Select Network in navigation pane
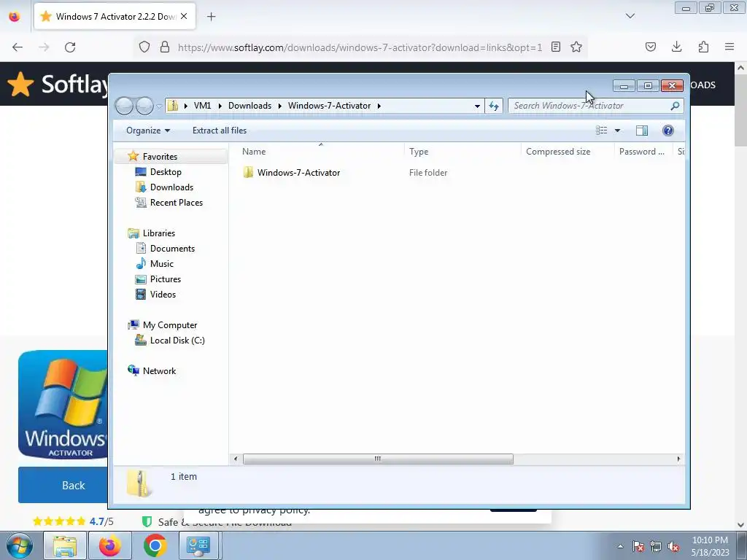 (x=159, y=371)
